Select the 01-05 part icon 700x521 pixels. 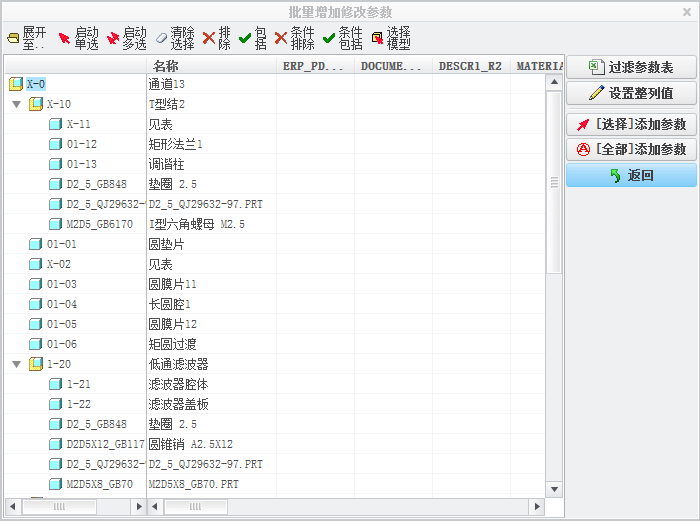[x=35, y=324]
